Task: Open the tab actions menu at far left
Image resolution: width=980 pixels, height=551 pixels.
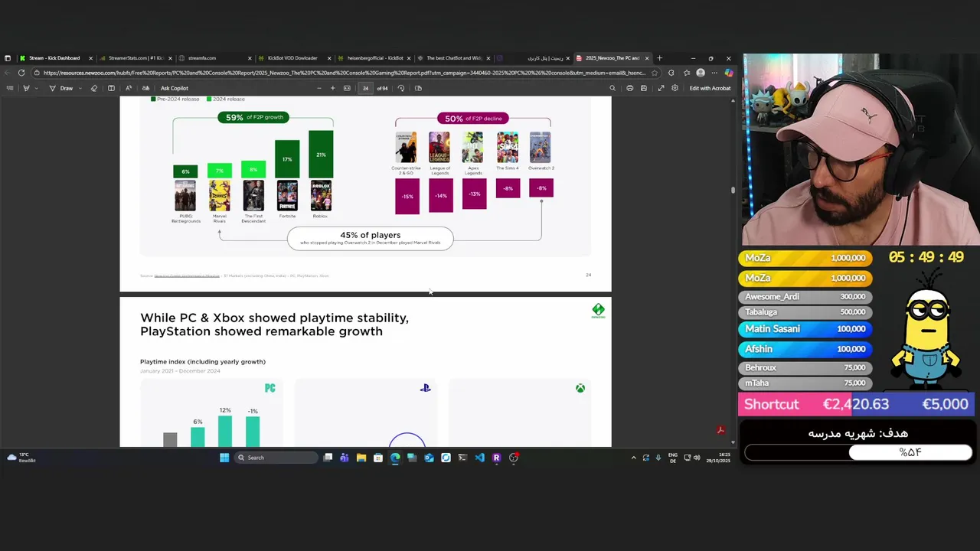Action: coord(8,58)
